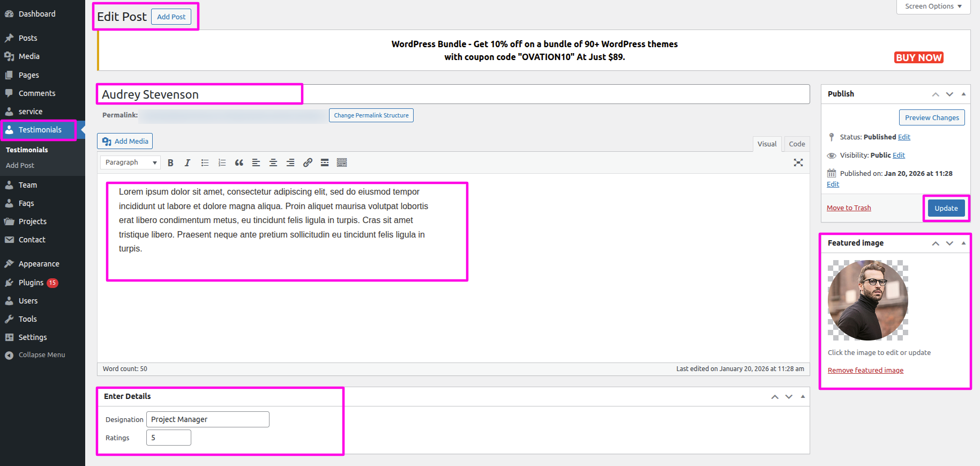Screen dimensions: 980x466
Task: Switch to the Code editor tab
Action: [x=797, y=144]
